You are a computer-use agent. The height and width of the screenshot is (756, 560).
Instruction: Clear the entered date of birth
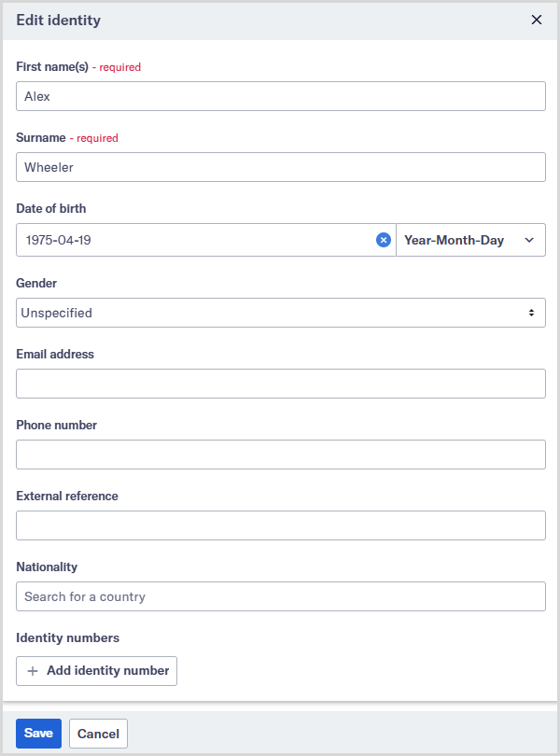384,240
